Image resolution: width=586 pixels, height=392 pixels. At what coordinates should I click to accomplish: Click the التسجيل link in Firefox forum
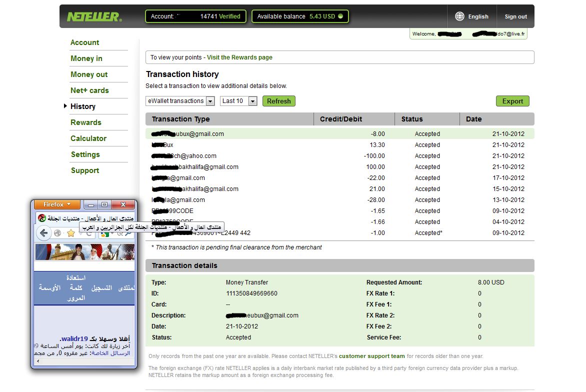click(101, 287)
